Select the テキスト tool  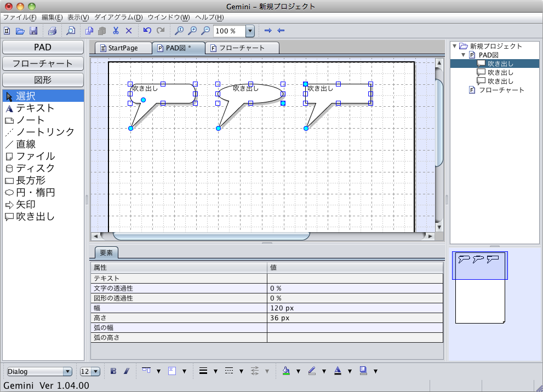pos(43,108)
